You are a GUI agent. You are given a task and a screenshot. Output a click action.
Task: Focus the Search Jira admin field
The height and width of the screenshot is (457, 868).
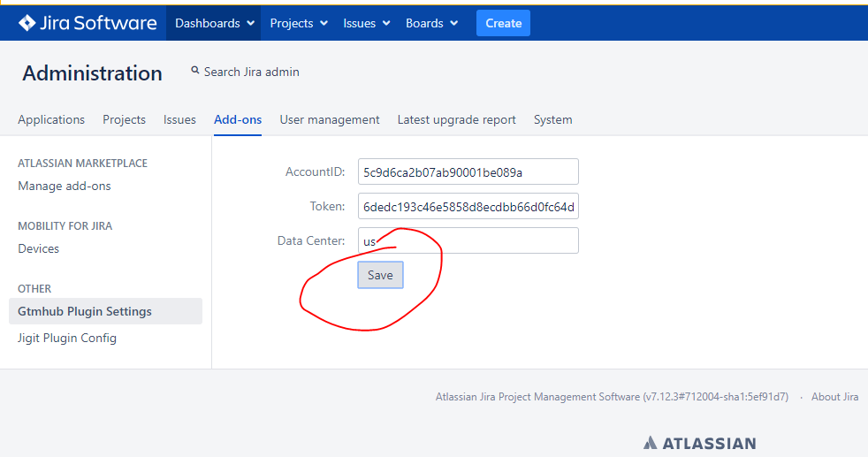click(x=251, y=72)
